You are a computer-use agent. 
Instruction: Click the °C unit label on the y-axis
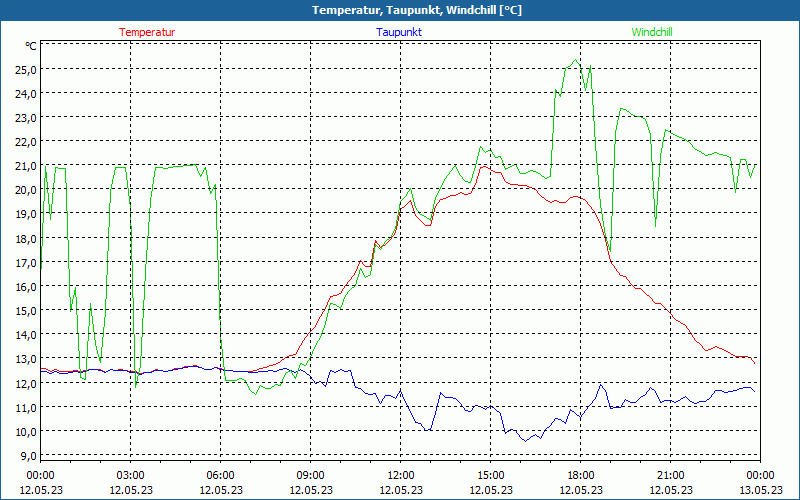coord(31,46)
